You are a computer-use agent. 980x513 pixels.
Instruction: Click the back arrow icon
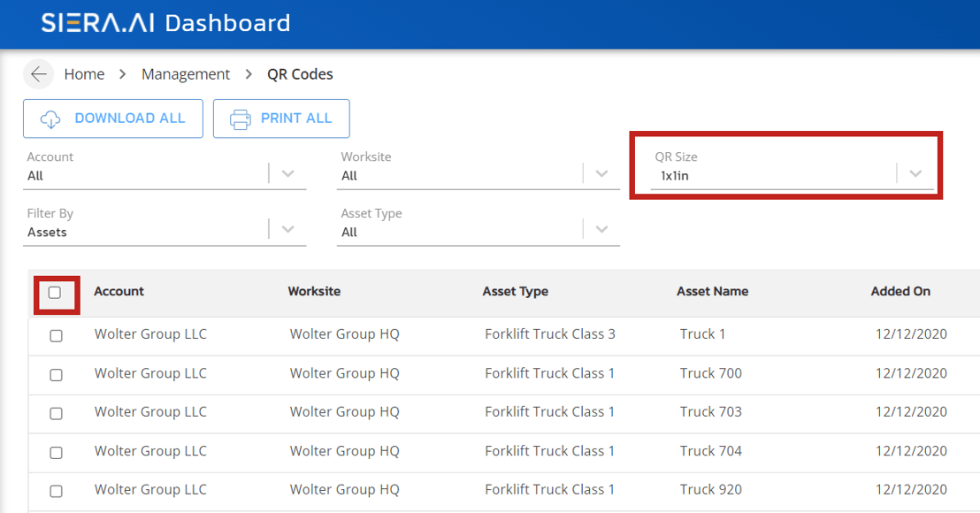(x=38, y=74)
